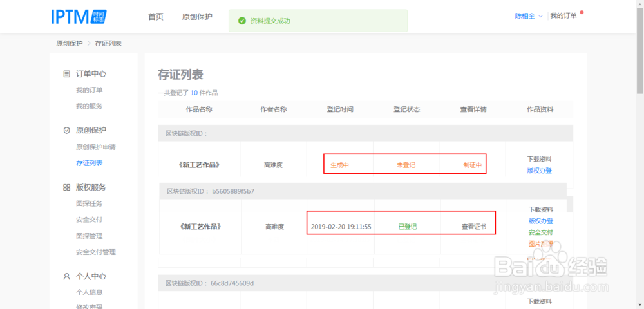Click the green success checkmark icon
This screenshot has width=644, height=309.
pos(242,21)
